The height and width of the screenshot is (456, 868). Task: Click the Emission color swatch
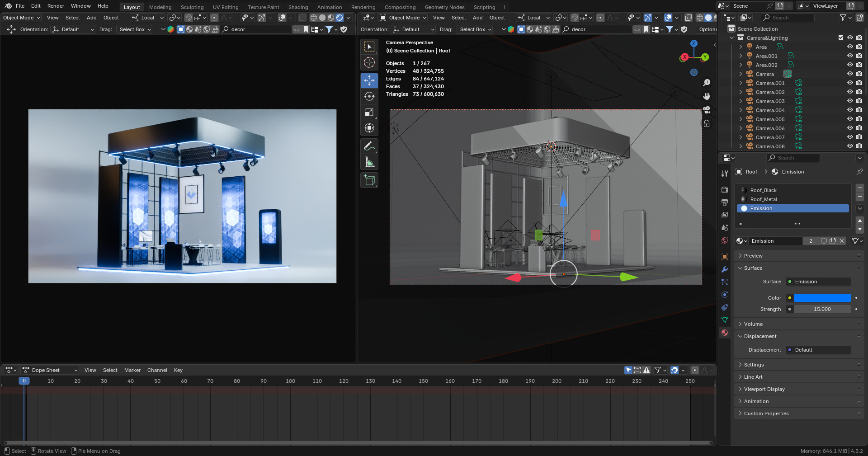coord(823,298)
